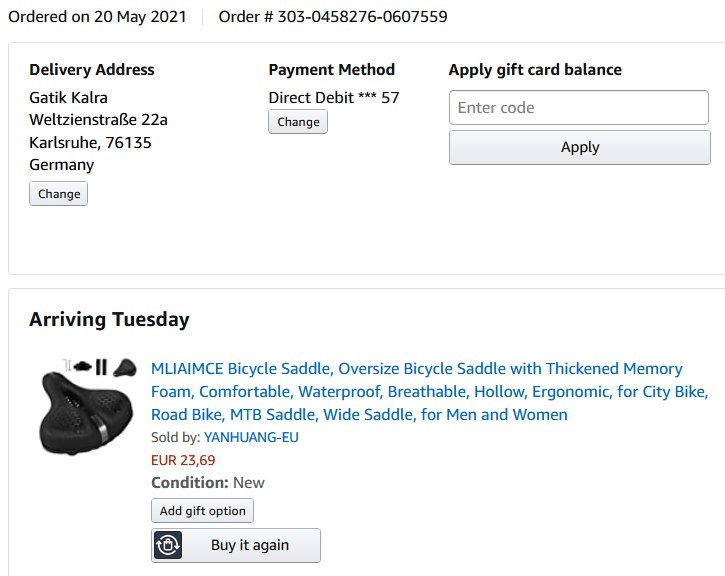The height and width of the screenshot is (576, 725).
Task: Click the Apply gift card balance heading
Action: click(535, 70)
